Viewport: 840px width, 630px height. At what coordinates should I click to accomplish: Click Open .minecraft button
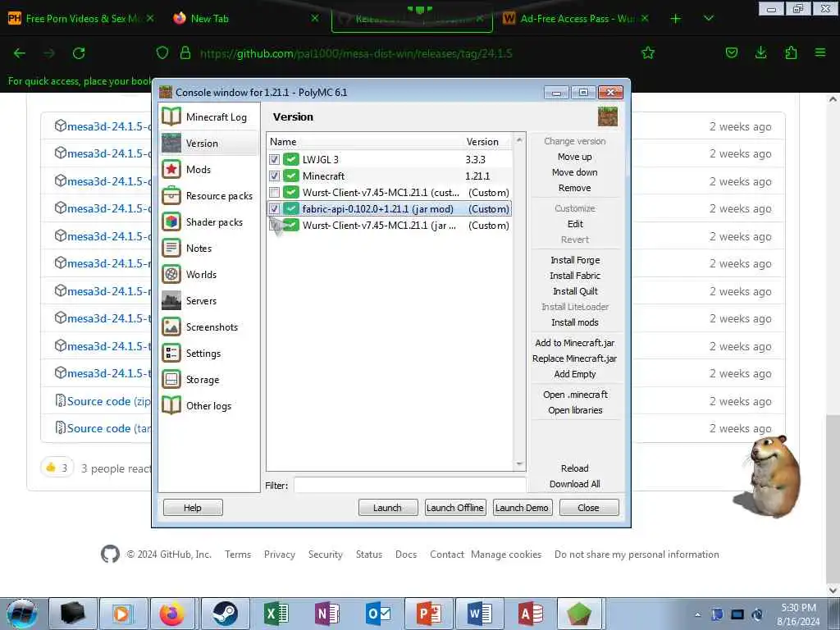coord(574,395)
